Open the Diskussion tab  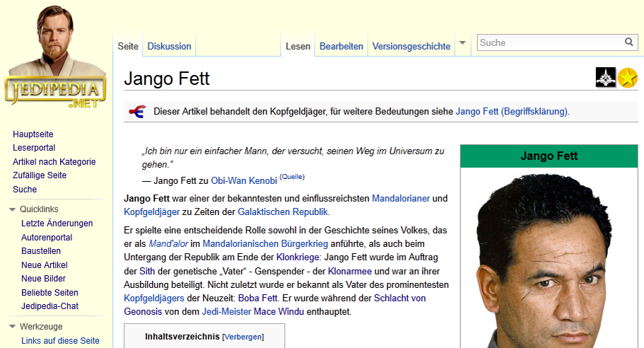click(x=169, y=47)
